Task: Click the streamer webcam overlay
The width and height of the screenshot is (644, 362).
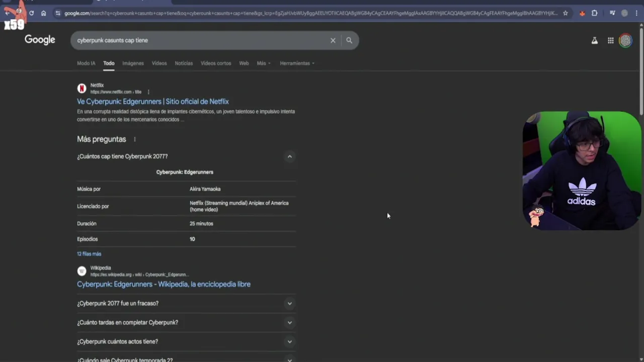Action: (x=582, y=170)
